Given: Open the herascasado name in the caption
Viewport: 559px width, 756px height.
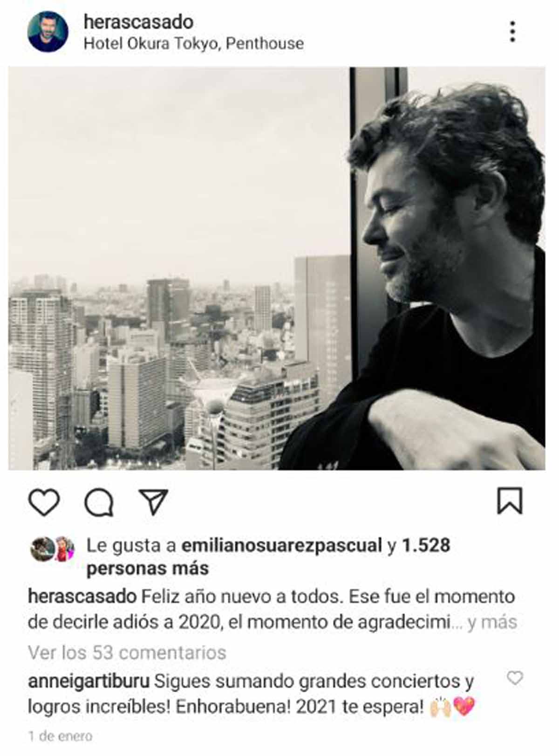Looking at the screenshot, I should coord(82,597).
